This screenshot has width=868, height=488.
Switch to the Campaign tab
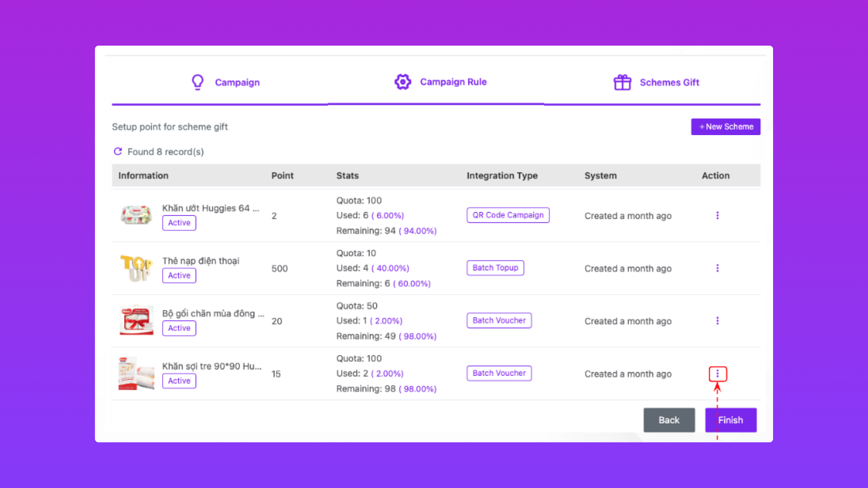(x=237, y=83)
